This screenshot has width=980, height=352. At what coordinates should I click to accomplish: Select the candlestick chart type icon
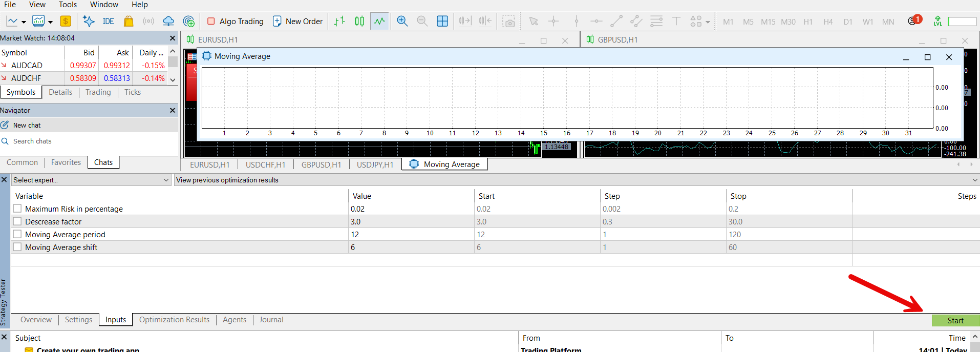click(359, 21)
